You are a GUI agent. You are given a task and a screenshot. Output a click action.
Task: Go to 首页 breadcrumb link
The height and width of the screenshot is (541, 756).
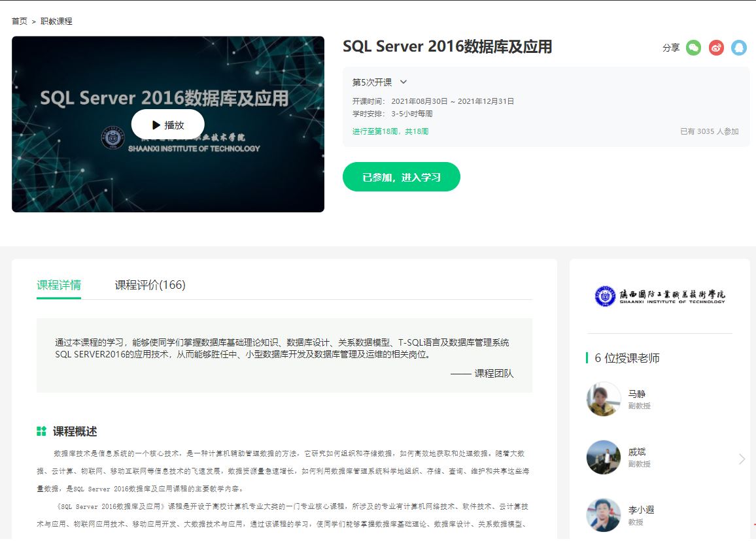tap(20, 22)
